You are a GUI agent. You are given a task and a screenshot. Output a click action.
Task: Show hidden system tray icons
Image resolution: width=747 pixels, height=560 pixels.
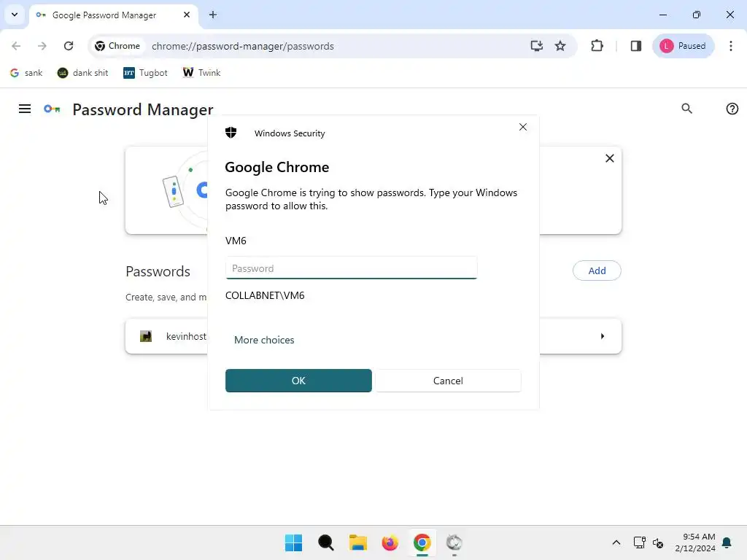616,542
